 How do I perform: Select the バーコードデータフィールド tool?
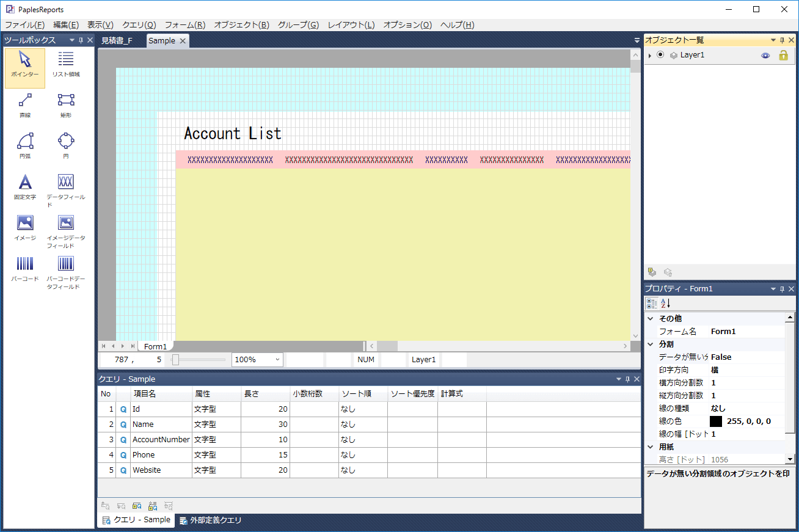click(66, 272)
